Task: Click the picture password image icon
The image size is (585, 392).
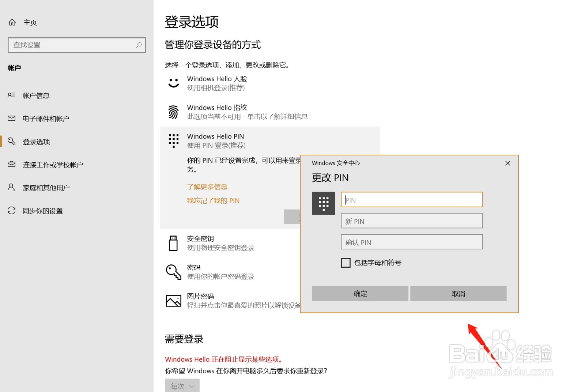Action: [174, 301]
